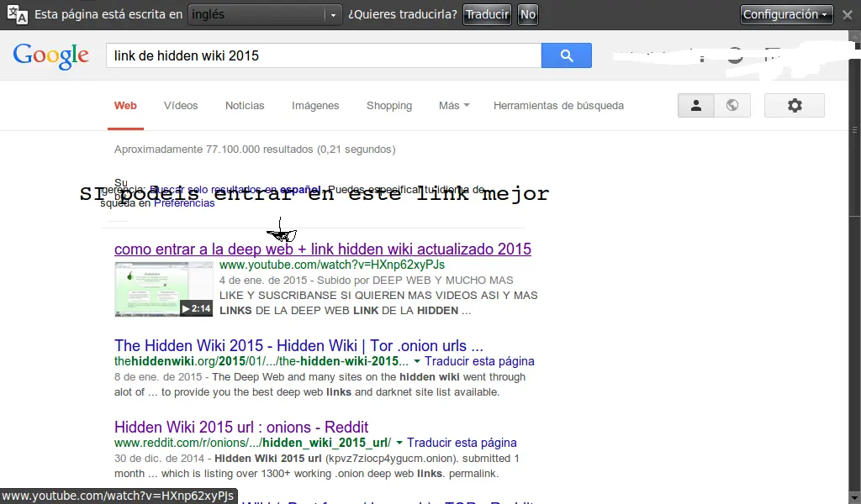The image size is (861, 504).
Task: Expand the Más menu
Action: pos(454,106)
